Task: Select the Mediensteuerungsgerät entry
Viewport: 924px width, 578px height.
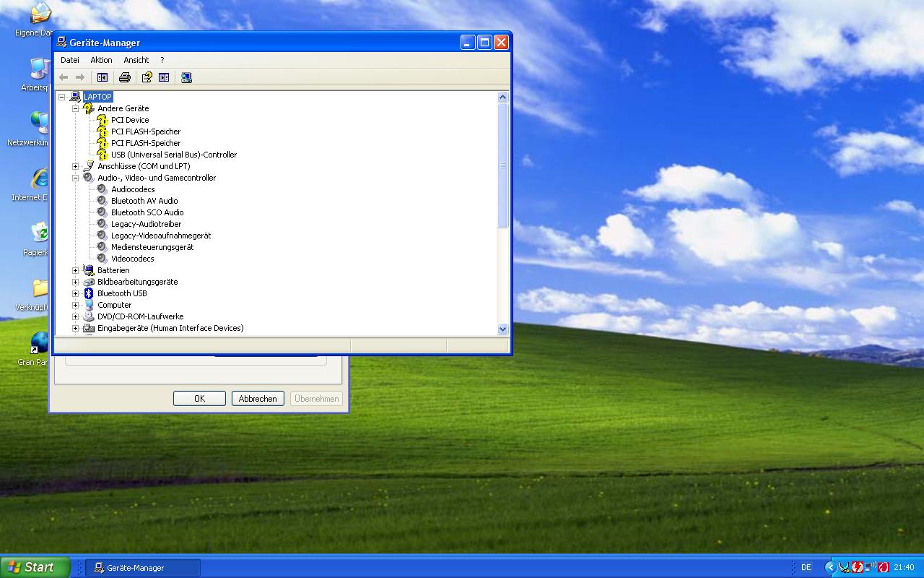Action: pos(152,247)
